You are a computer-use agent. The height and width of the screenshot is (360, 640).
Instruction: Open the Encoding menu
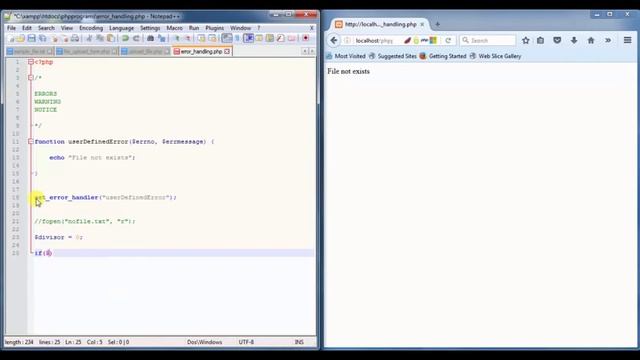point(91,28)
